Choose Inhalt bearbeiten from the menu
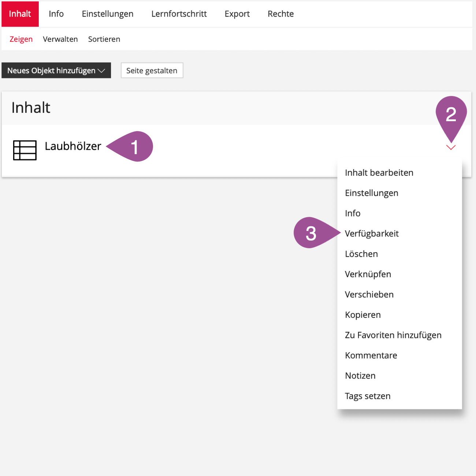The image size is (476, 476). [x=379, y=173]
